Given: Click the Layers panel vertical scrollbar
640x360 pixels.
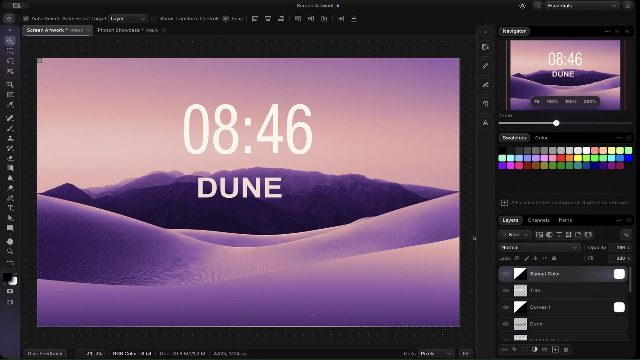Looking at the screenshot, I should [630, 280].
